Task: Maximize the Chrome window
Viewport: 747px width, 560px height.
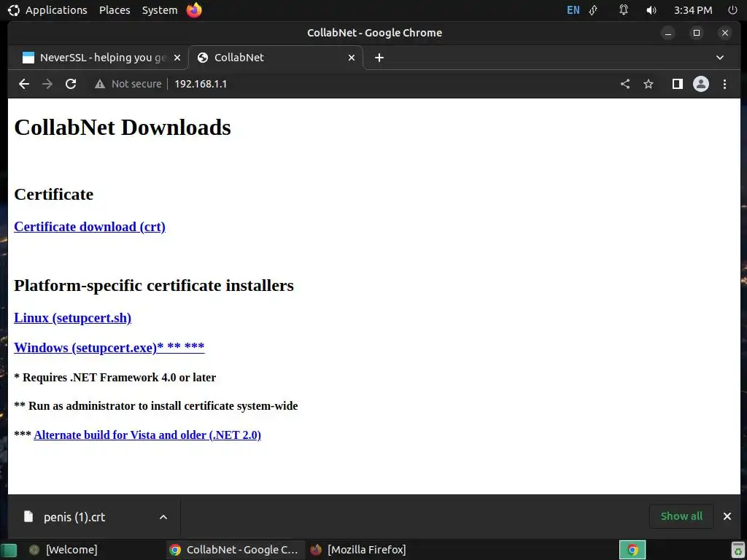Action: (697, 33)
